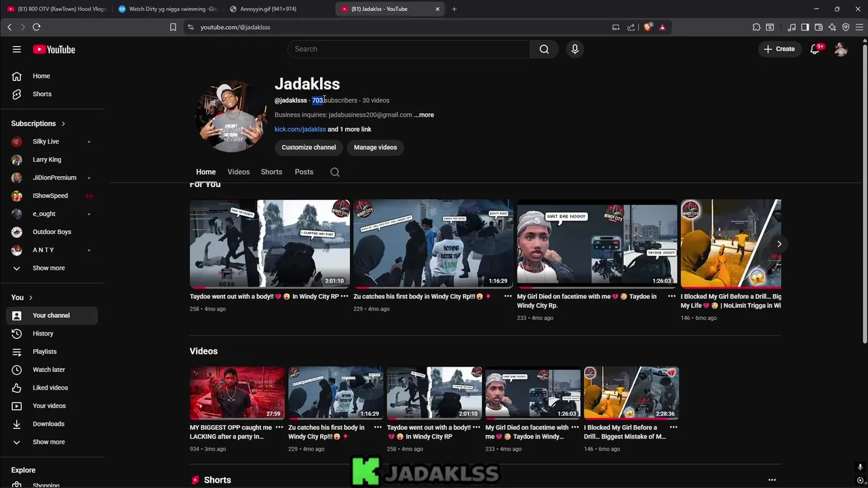Open Outdoor Boys subscription
Screen dimensions: 868x488
click(x=52, y=232)
